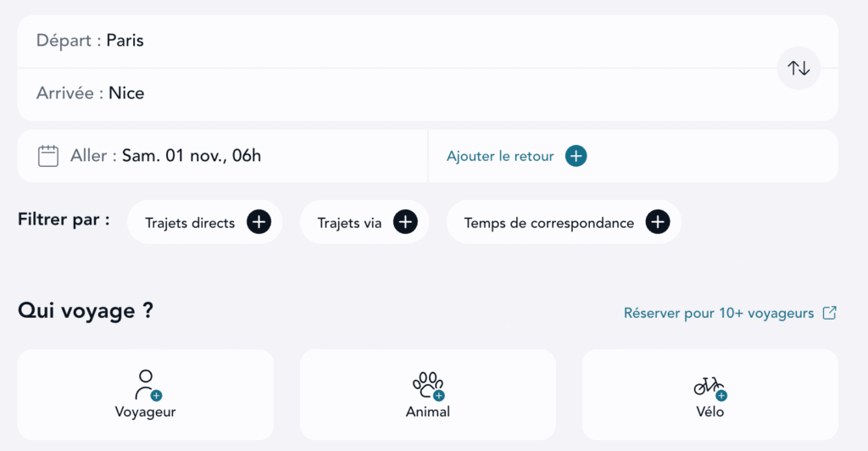The image size is (868, 451).
Task: Toggle the Trajets directs filter
Action: [x=191, y=223]
